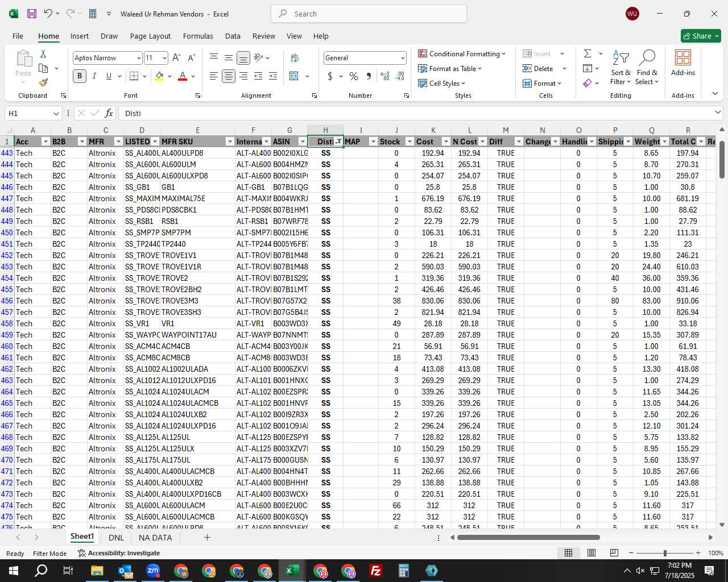Switch to Page Layout view icon

coord(591,553)
